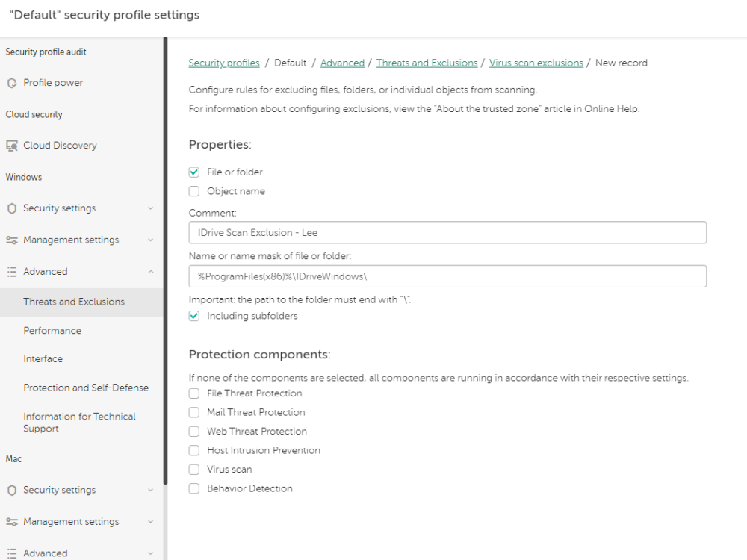
Task: Click the Management settings icon under Mac
Action: pos(13,521)
